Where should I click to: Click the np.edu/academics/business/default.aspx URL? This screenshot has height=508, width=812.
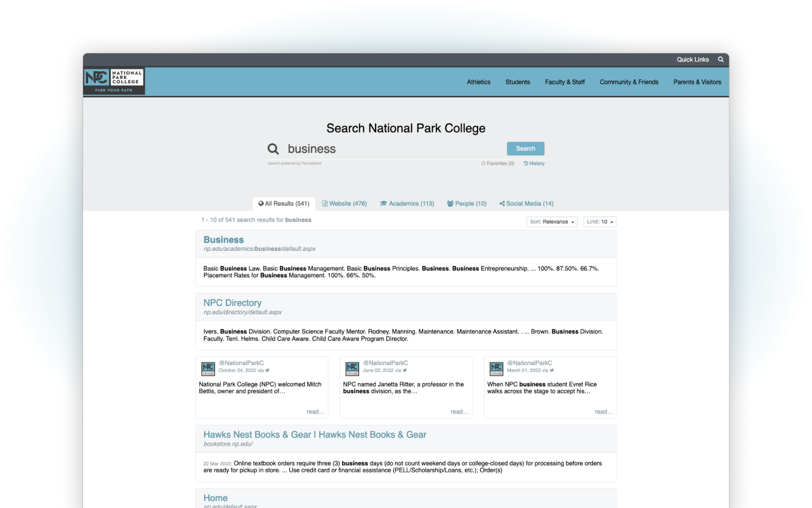(259, 249)
